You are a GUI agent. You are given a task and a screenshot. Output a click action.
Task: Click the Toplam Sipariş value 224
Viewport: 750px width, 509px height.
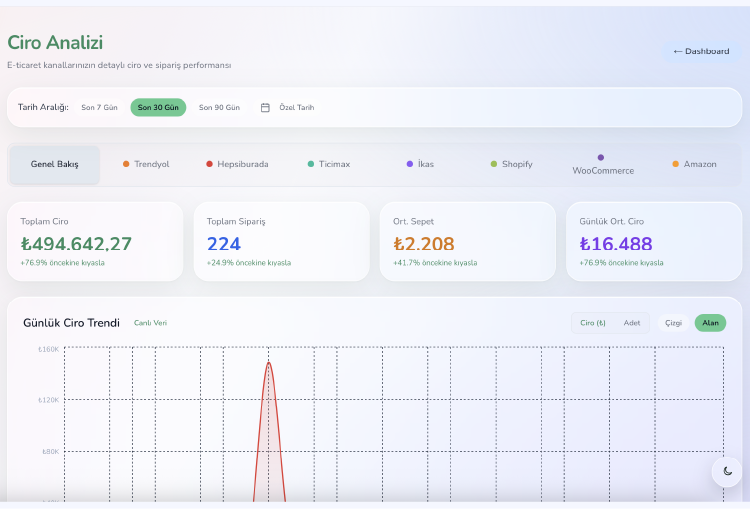[x=224, y=244]
